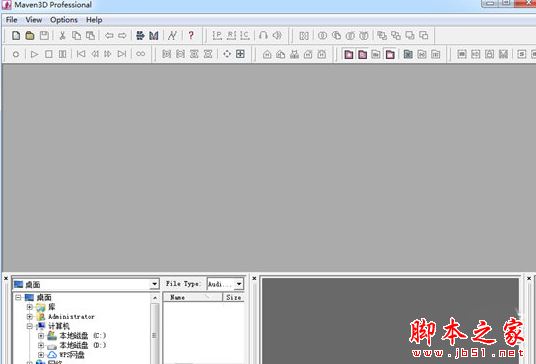This screenshot has width=536, height=364.
Task: Open the File Type dropdown
Action: [x=239, y=284]
